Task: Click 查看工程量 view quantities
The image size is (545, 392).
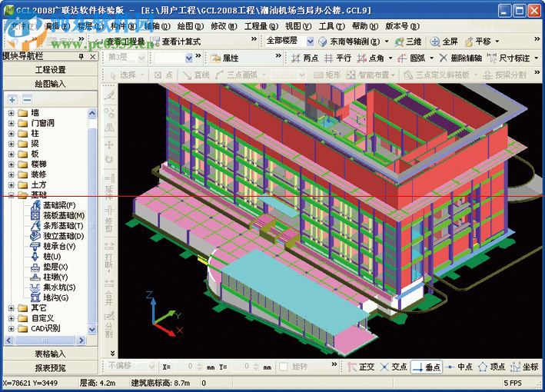Action: coord(120,42)
